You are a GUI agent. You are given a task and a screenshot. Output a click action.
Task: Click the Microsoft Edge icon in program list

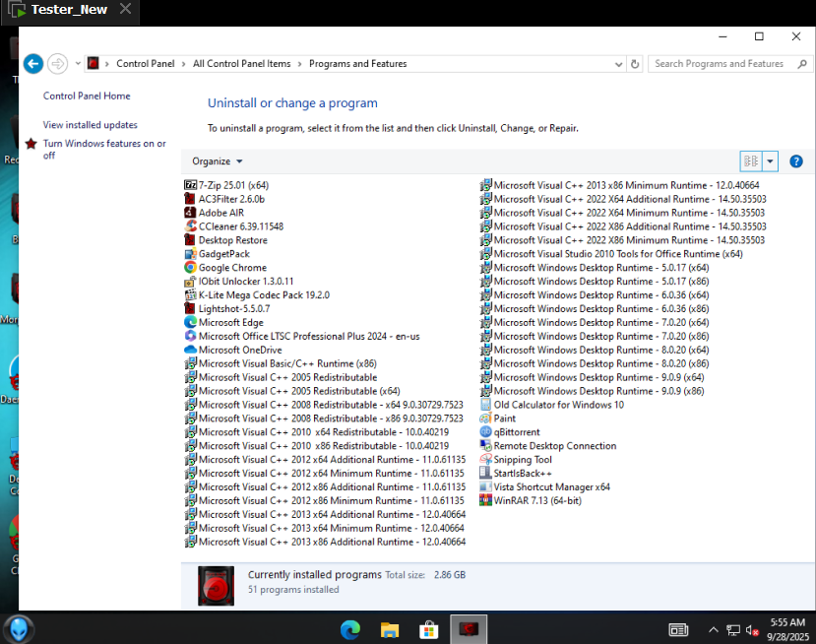(x=191, y=323)
